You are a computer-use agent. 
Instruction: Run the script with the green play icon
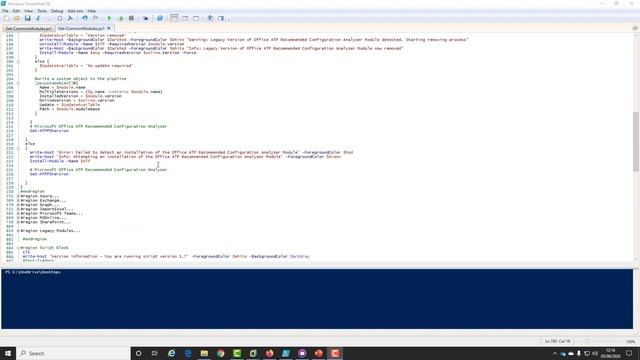click(x=109, y=18)
